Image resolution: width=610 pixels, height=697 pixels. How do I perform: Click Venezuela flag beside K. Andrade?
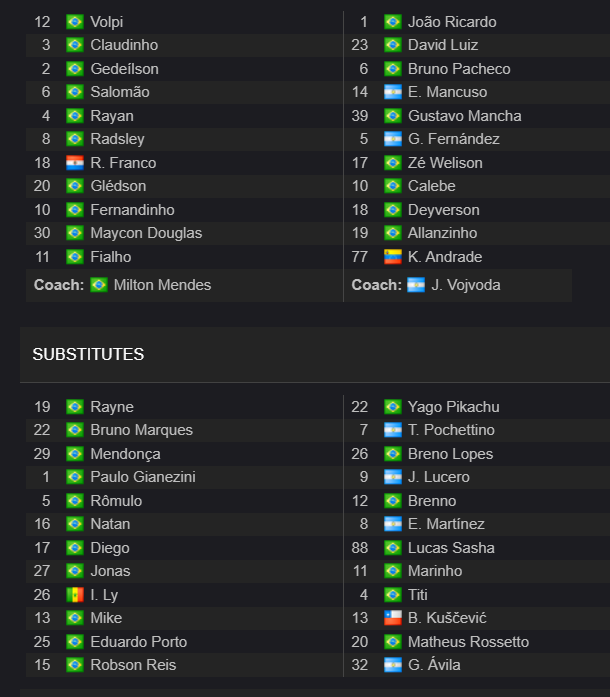[393, 256]
